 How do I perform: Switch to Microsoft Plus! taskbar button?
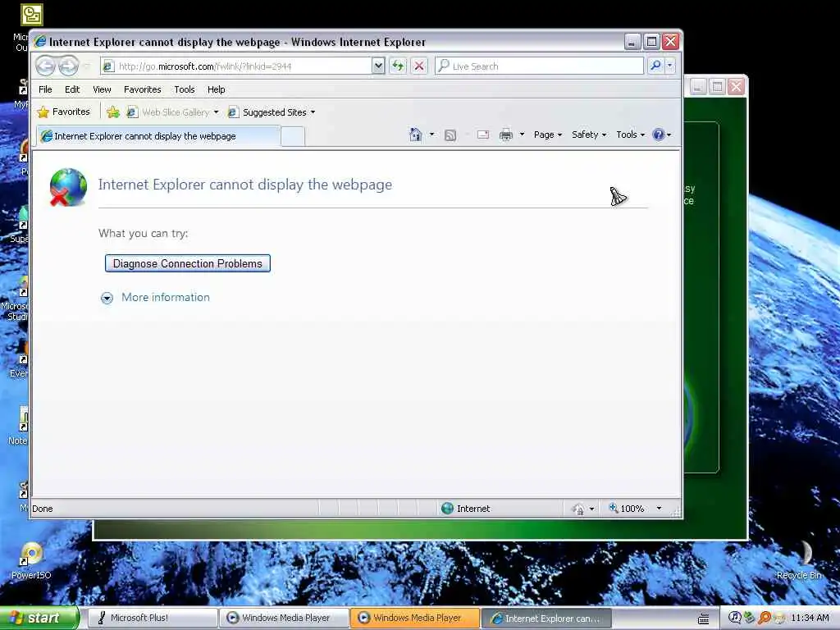pyautogui.click(x=152, y=618)
